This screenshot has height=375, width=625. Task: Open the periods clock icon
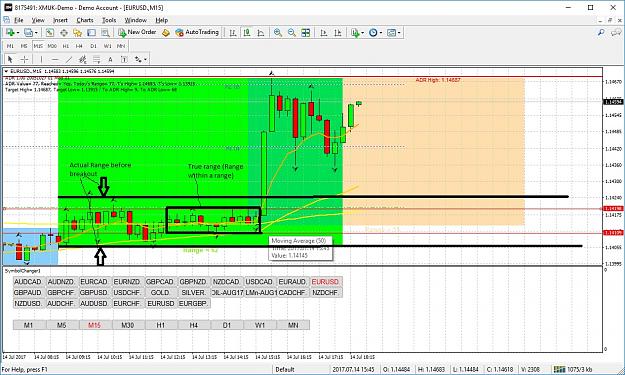373,33
